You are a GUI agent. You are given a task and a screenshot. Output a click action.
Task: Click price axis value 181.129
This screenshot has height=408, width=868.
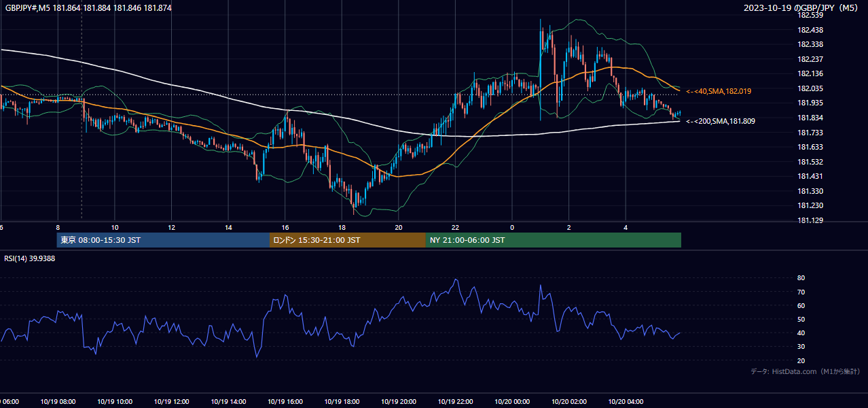810,220
